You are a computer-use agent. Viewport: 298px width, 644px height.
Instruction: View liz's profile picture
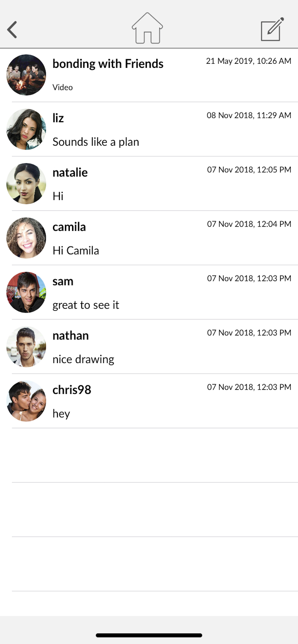(26, 129)
